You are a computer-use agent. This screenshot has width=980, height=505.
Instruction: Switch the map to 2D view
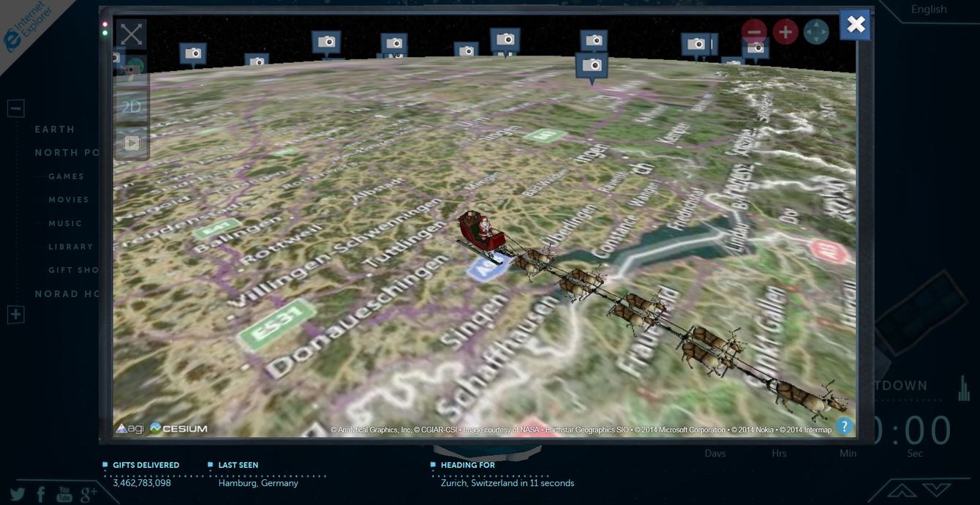coord(132,108)
